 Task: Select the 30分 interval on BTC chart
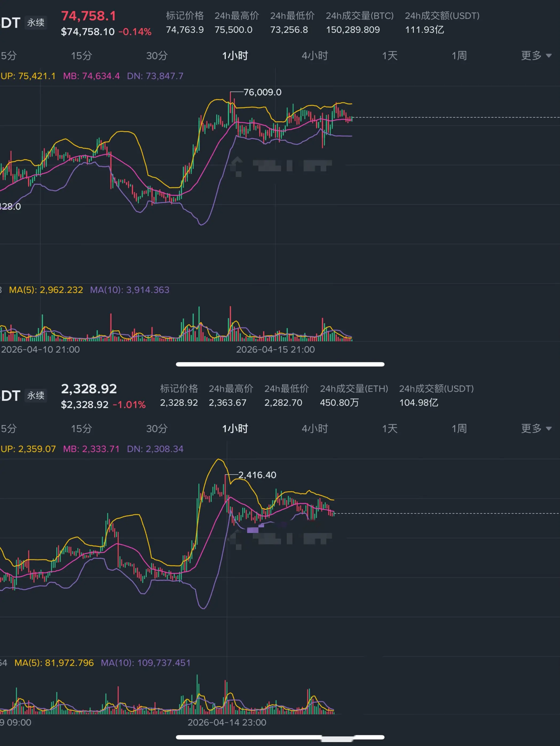click(x=156, y=56)
